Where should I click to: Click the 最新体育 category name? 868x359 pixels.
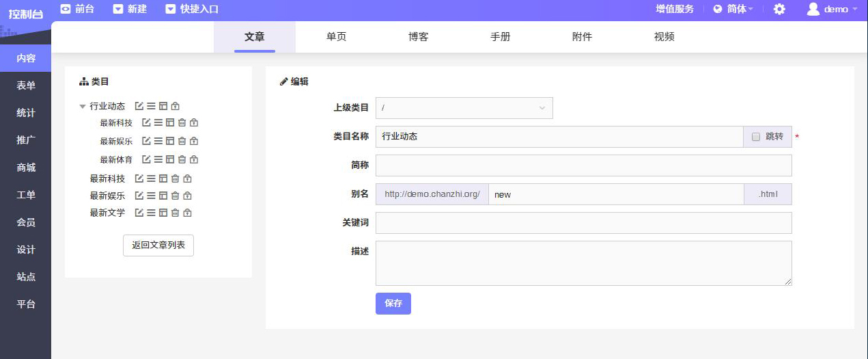(x=116, y=159)
